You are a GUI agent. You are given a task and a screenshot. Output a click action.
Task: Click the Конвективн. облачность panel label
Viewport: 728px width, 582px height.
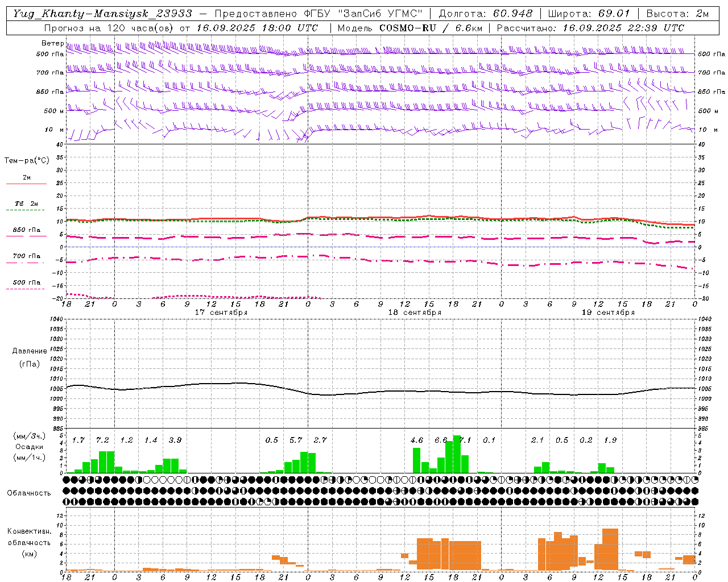pos(29,542)
